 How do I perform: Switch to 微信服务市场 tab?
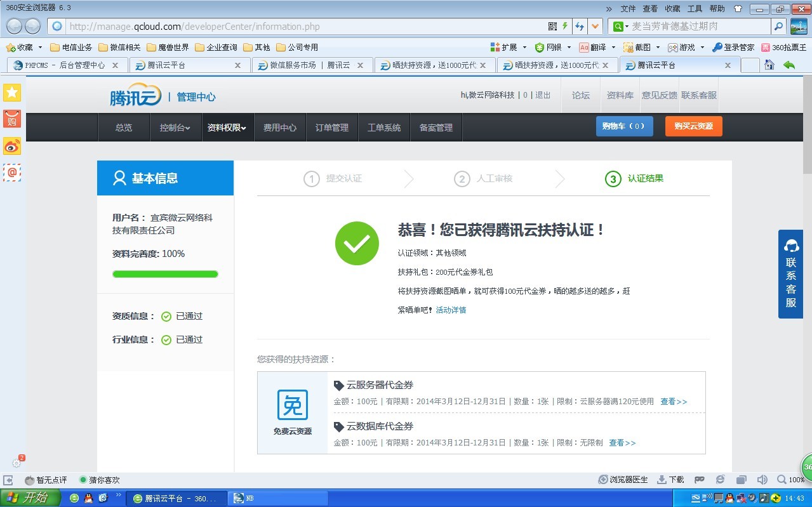(311, 65)
